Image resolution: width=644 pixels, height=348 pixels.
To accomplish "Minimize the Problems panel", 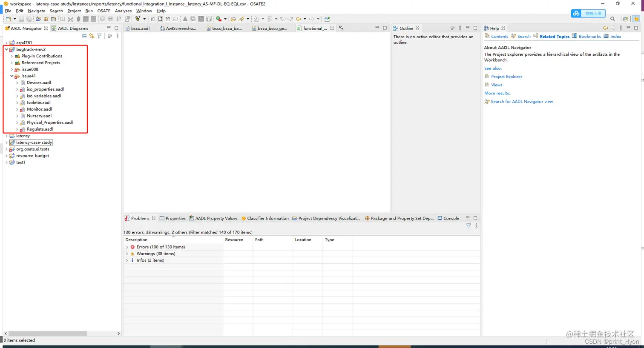I will [x=467, y=218].
